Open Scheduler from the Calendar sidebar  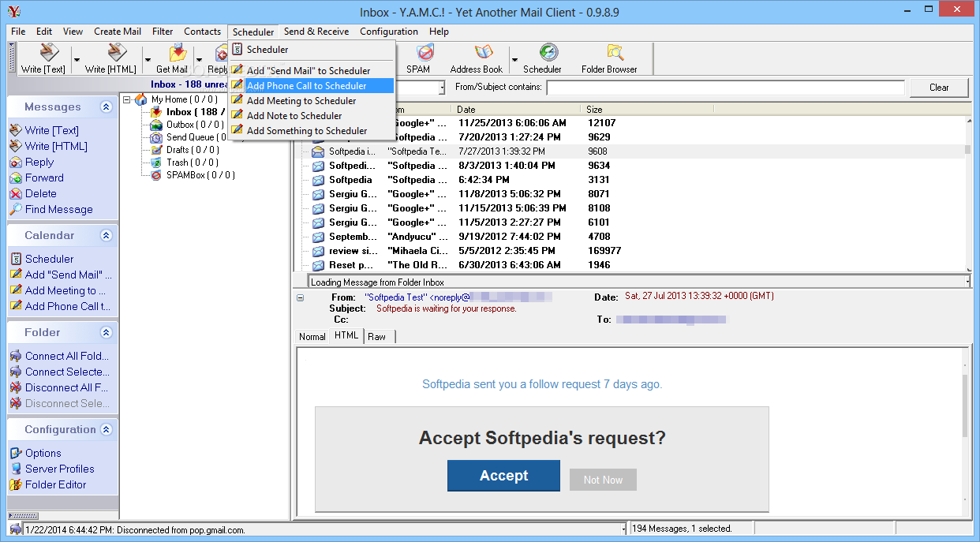coord(49,259)
